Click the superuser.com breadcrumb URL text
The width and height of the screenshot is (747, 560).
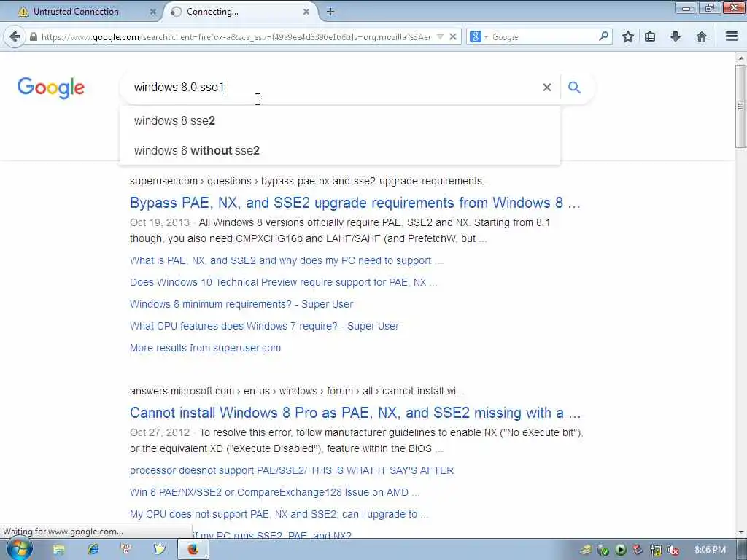pyautogui.click(x=309, y=181)
